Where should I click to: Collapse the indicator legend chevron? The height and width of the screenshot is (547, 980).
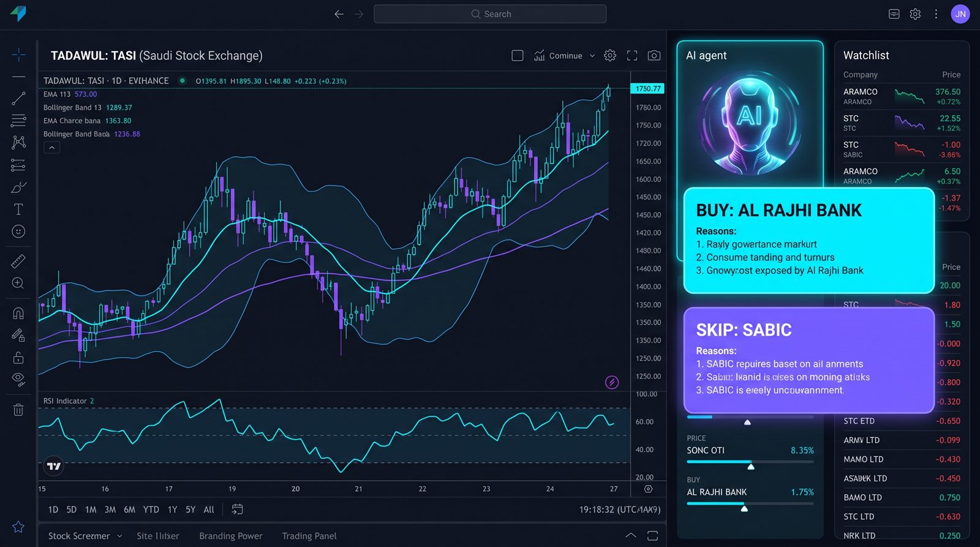51,148
